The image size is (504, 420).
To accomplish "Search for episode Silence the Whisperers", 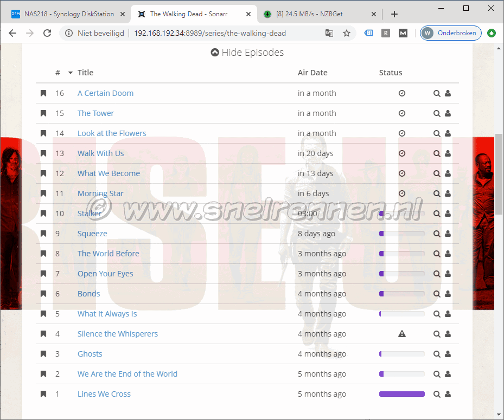I will point(437,334).
